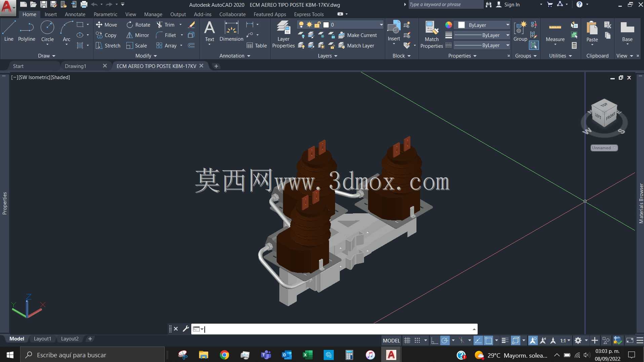The height and width of the screenshot is (362, 644).
Task: Open the Start tab
Action: [18, 66]
